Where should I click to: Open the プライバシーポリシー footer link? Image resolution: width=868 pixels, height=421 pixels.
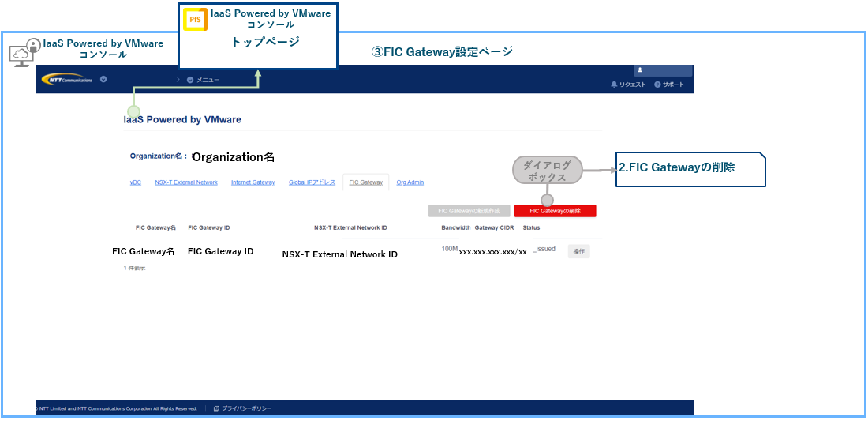[x=243, y=408]
